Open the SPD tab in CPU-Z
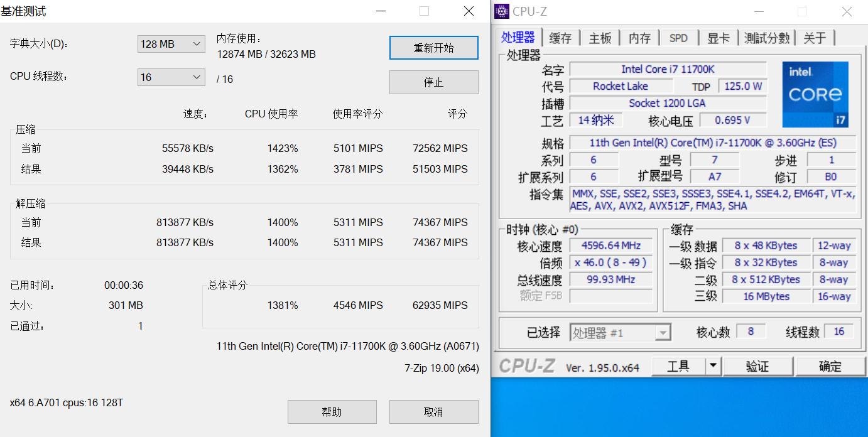This screenshot has height=437, width=868. pyautogui.click(x=678, y=38)
